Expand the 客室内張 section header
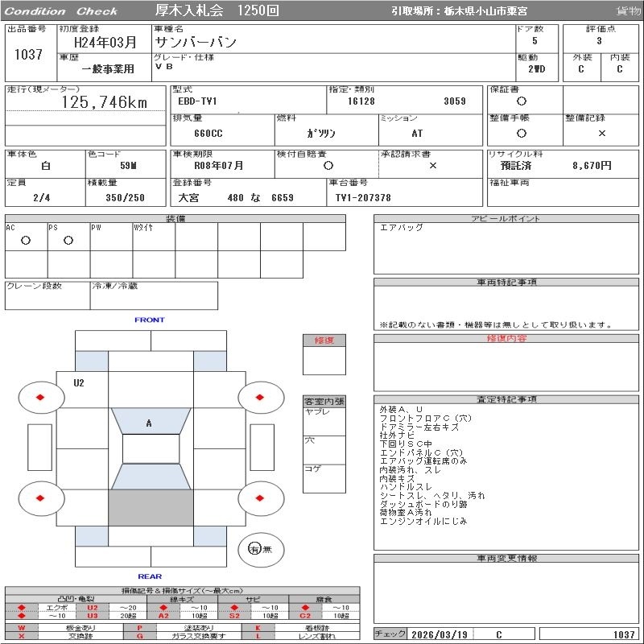 [x=324, y=401]
